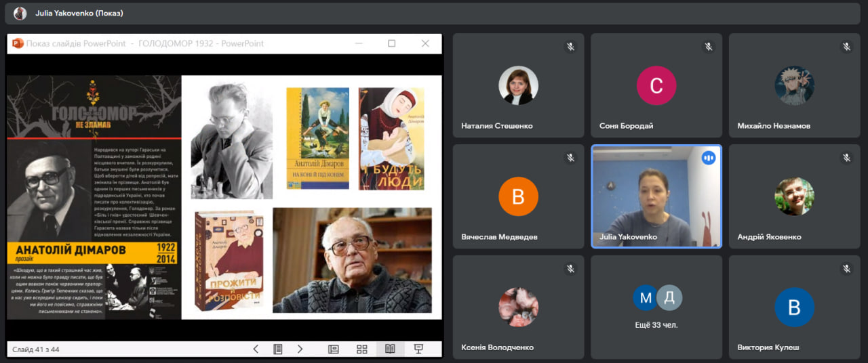Viewport: 868px width, 363px height.
Task: Click the black-and-white chess player photo
Action: coord(232,140)
